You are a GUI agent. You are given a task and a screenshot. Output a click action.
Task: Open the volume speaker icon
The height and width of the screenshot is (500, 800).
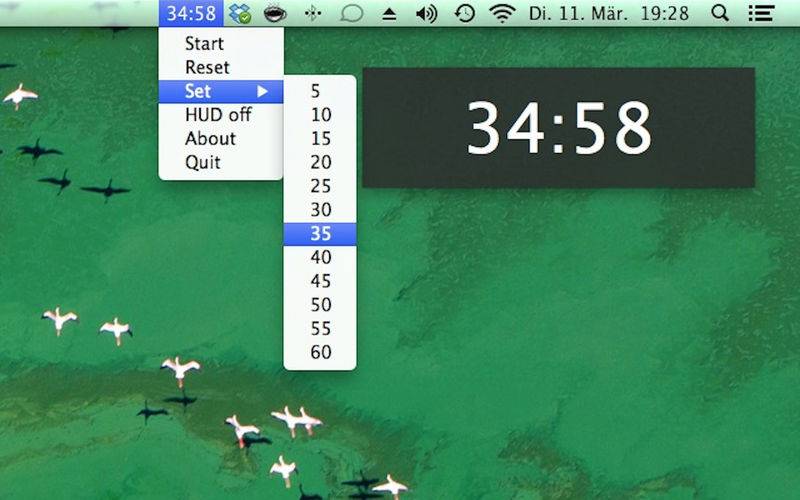tap(427, 13)
